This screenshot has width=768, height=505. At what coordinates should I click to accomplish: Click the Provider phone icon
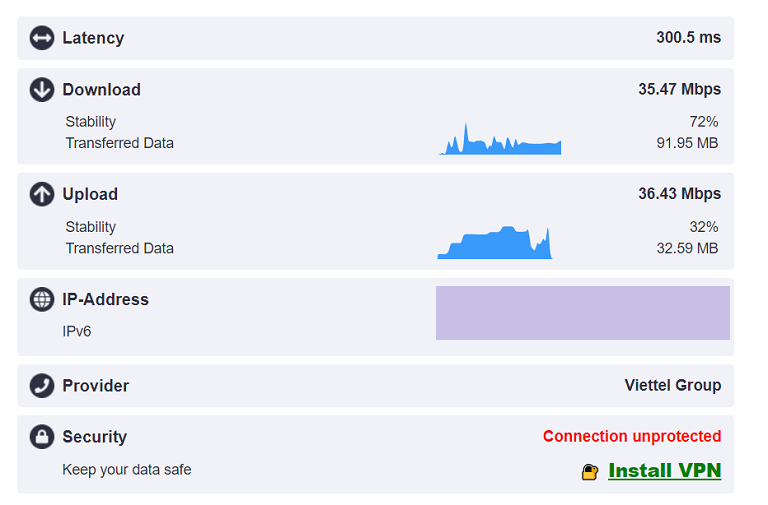tap(42, 385)
